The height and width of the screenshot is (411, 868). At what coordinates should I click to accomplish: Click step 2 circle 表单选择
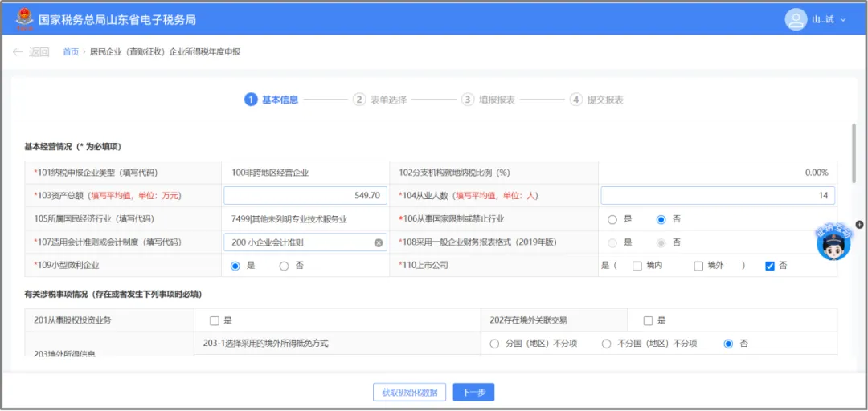coord(358,100)
